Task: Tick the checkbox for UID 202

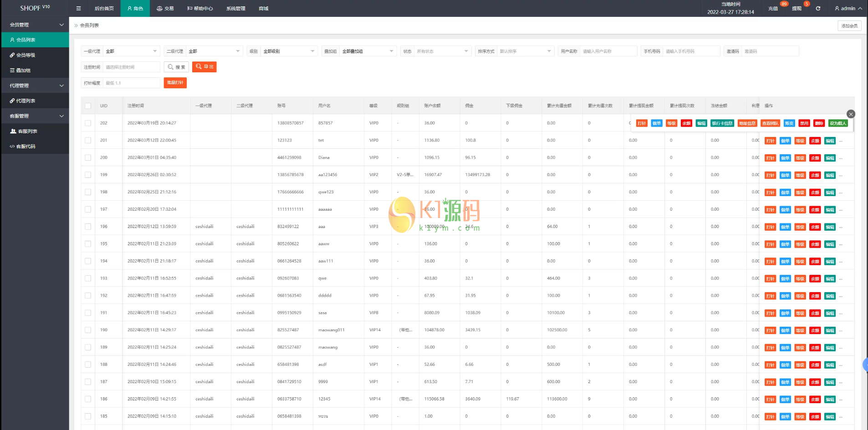Action: tap(88, 123)
